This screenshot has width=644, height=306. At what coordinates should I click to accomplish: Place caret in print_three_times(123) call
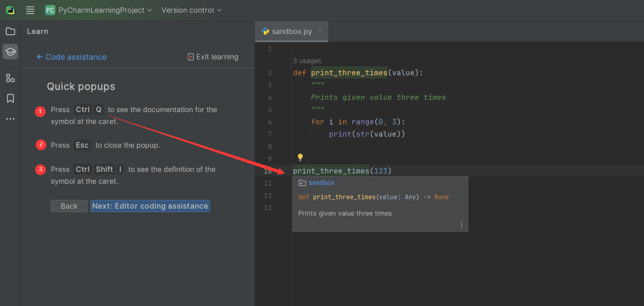[342, 171]
